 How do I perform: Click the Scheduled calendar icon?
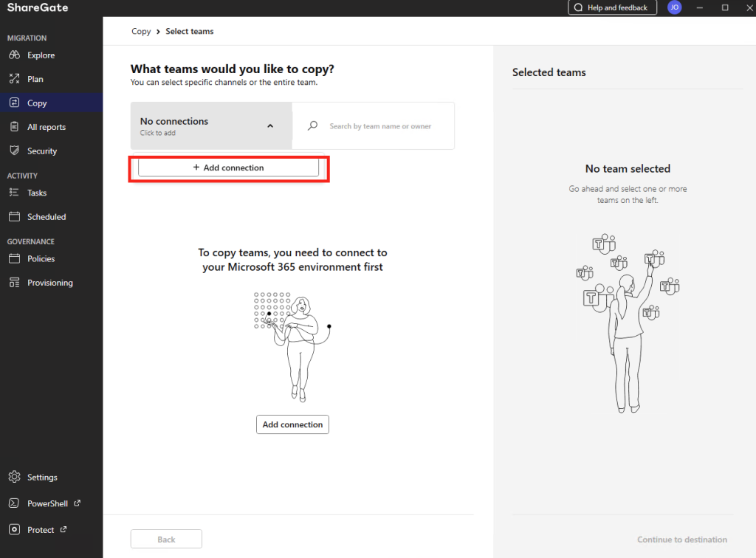point(15,216)
